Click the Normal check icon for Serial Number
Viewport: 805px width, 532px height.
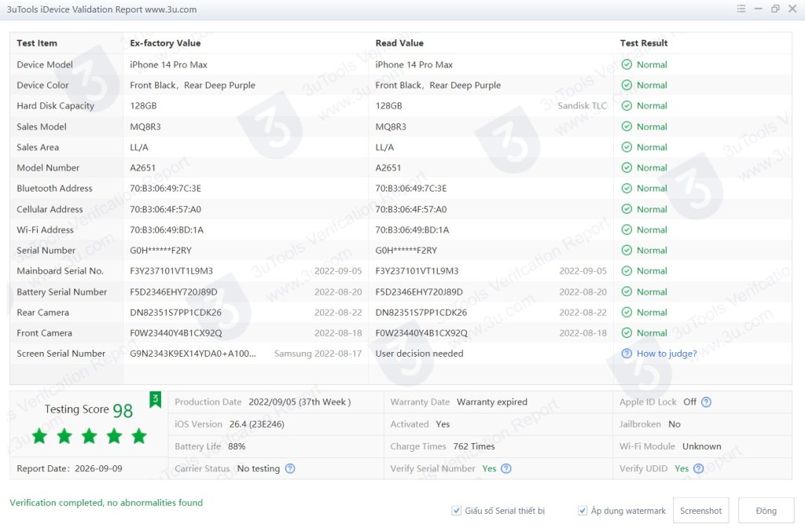click(627, 251)
